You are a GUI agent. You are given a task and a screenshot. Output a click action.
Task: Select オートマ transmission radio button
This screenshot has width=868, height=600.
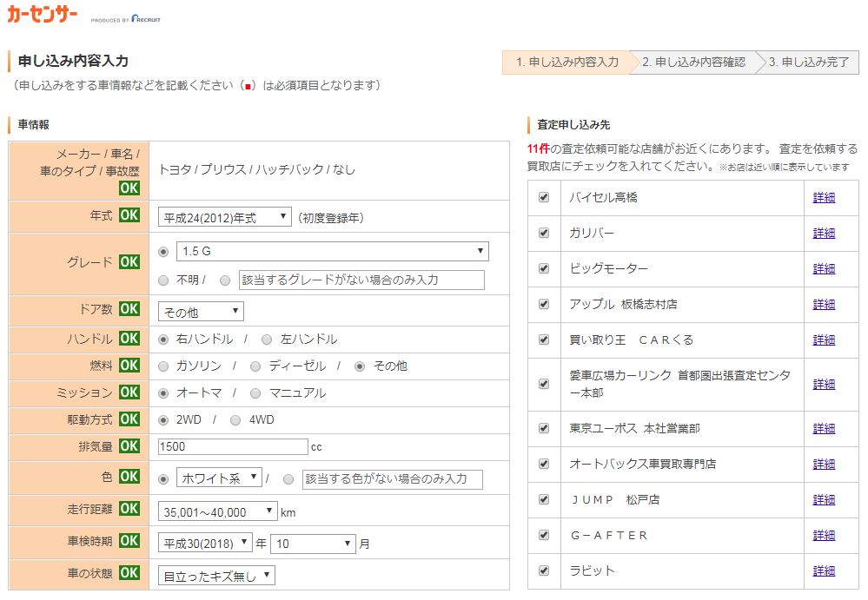[x=163, y=393]
